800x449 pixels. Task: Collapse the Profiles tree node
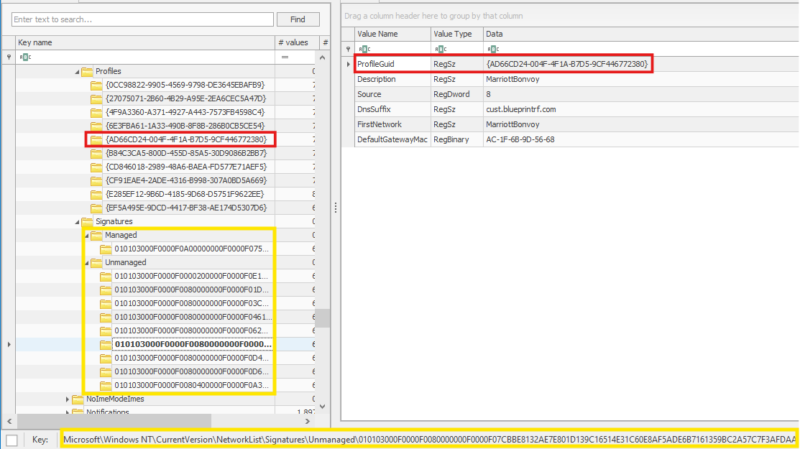click(79, 71)
